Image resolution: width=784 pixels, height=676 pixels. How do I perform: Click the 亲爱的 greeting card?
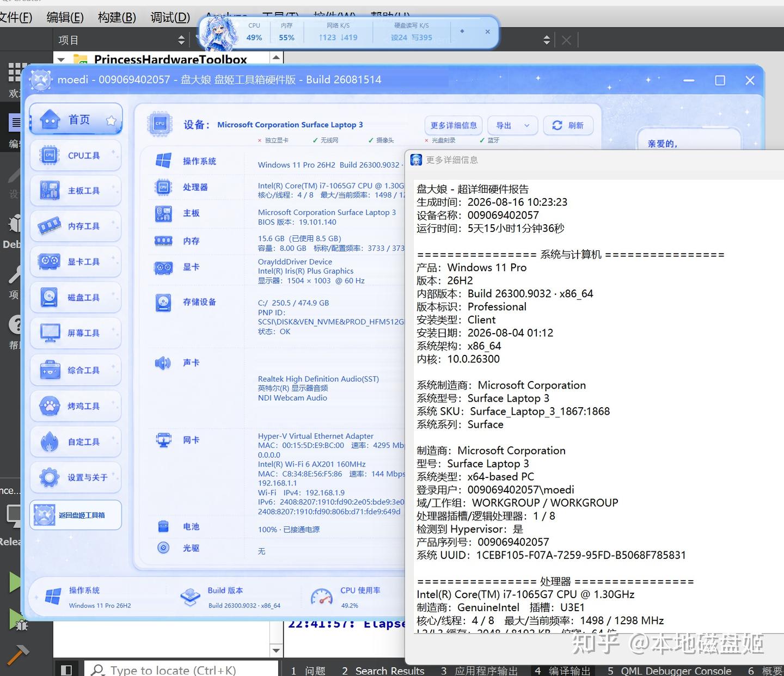[689, 138]
